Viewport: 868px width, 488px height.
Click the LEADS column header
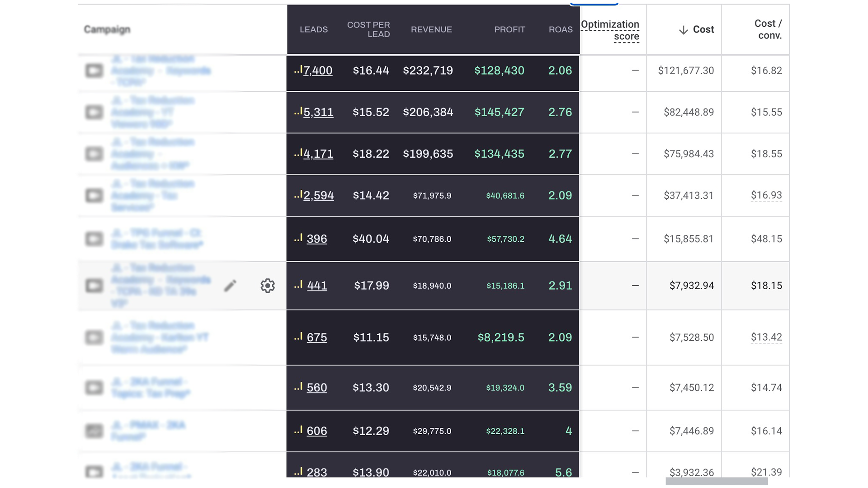(314, 29)
